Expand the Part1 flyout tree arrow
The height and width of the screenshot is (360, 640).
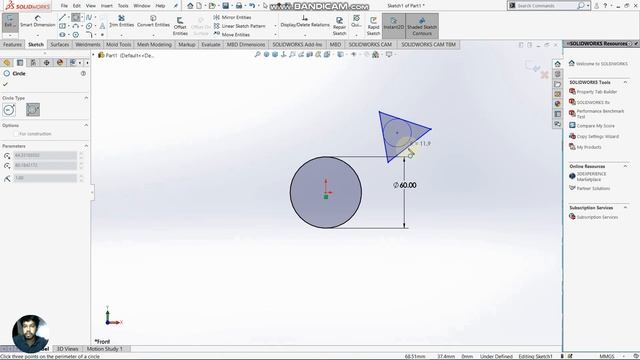click(93, 55)
